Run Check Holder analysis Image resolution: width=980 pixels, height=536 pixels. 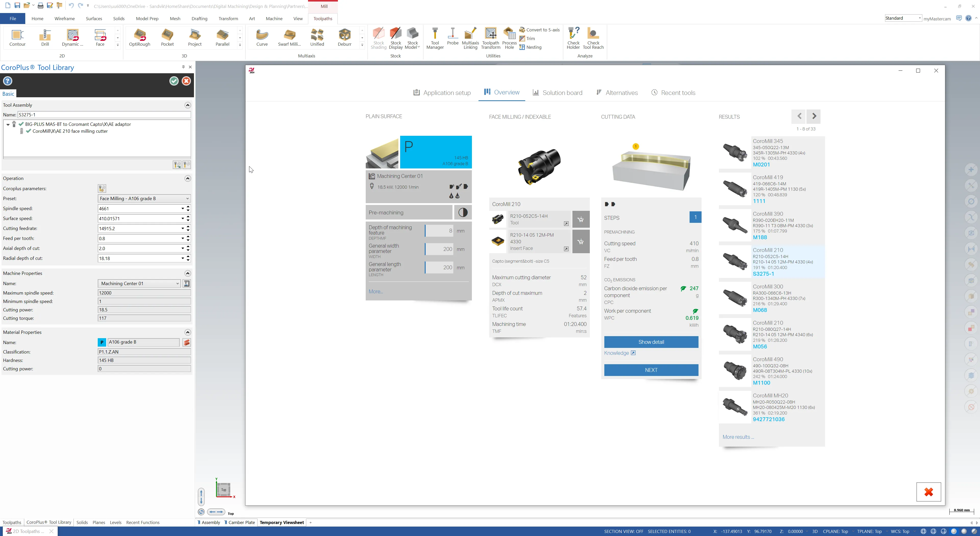pyautogui.click(x=573, y=37)
